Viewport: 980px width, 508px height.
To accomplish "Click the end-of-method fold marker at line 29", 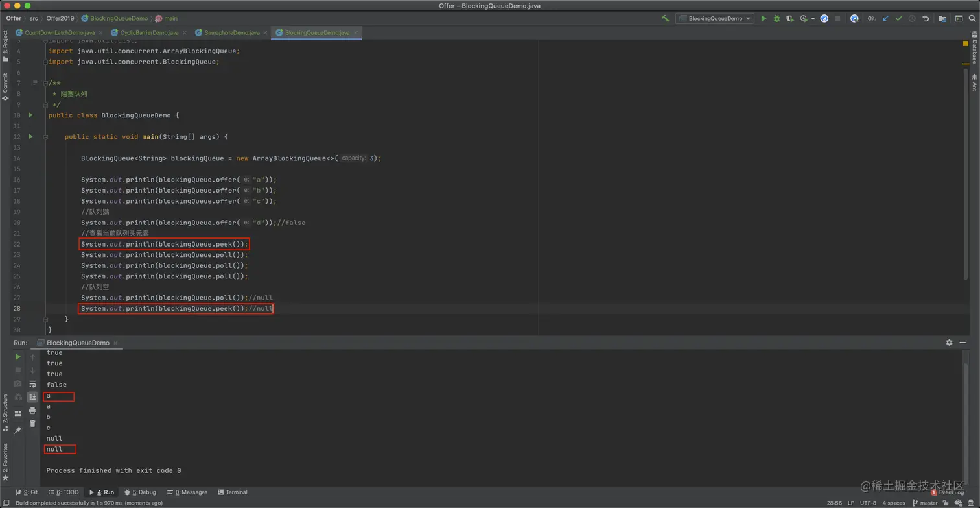I will pyautogui.click(x=45, y=319).
